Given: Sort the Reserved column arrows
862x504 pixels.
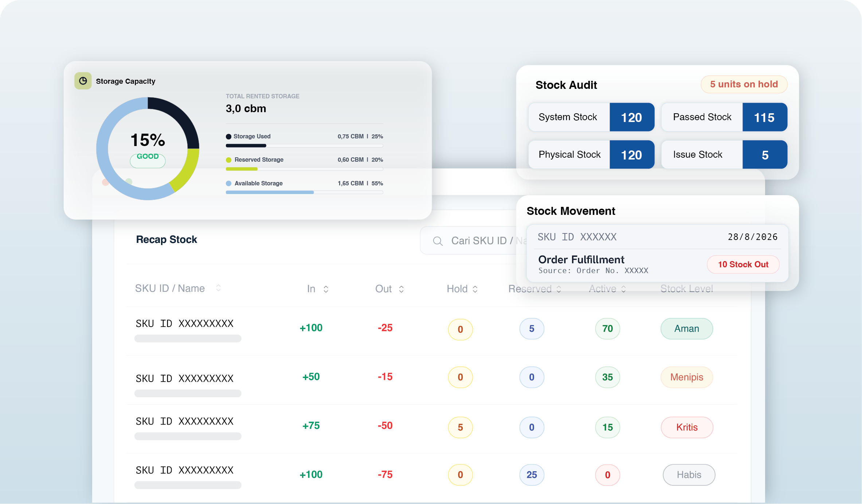Looking at the screenshot, I should pyautogui.click(x=559, y=289).
